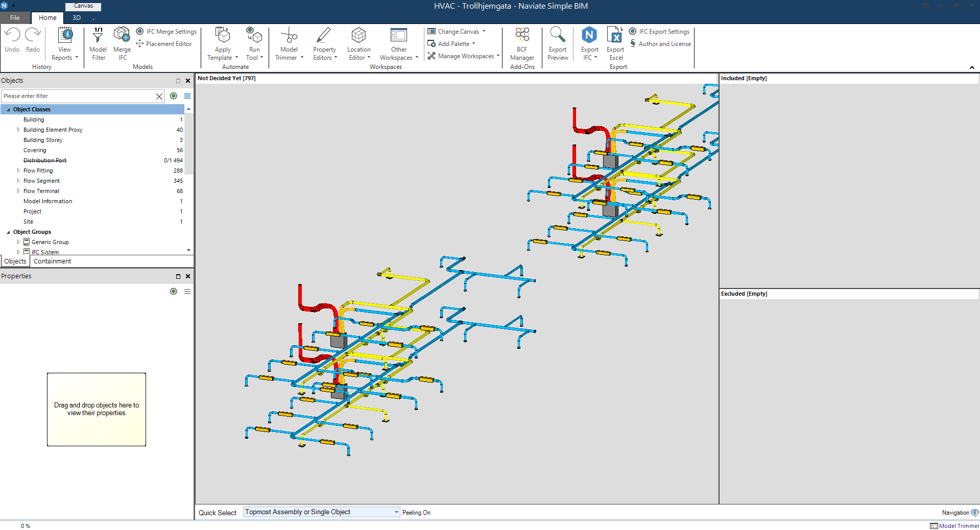
Task: Click Export Excel
Action: point(615,43)
